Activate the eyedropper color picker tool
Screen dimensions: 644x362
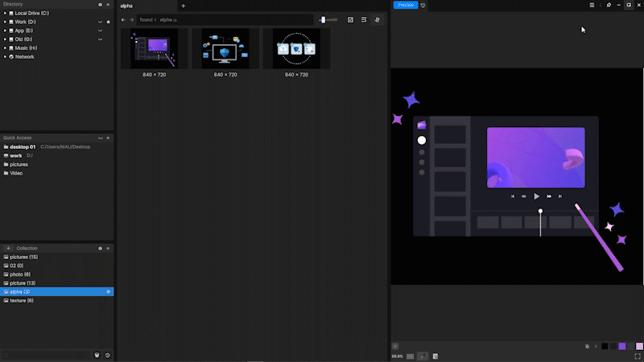pyautogui.click(x=422, y=356)
